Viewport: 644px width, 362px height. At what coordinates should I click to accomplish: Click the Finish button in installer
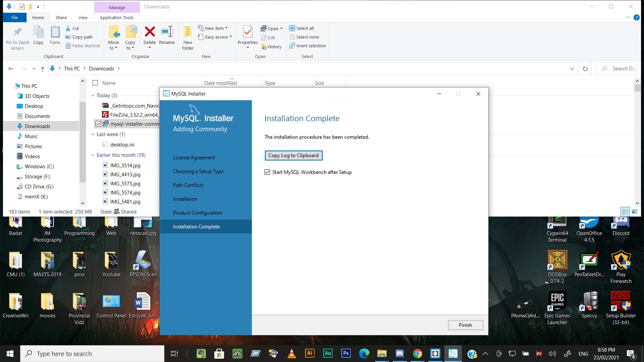pyautogui.click(x=465, y=325)
